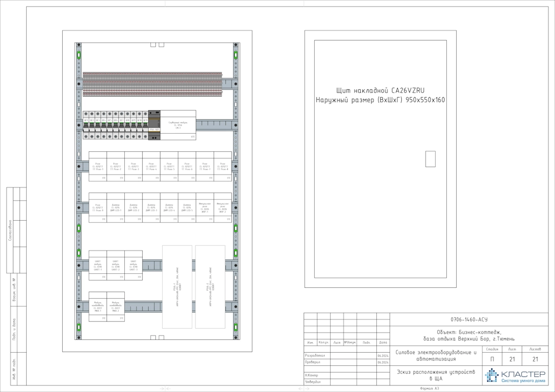Screen dimensions: 555x392
Task: Click the TT Реле-1 relay module
Action: [98, 166]
